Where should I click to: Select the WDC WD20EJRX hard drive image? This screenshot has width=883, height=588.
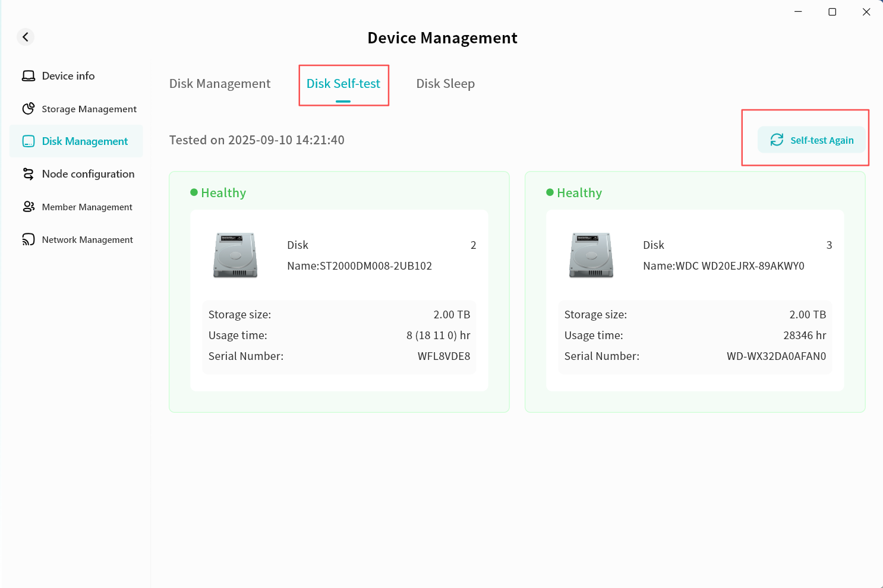pos(591,255)
